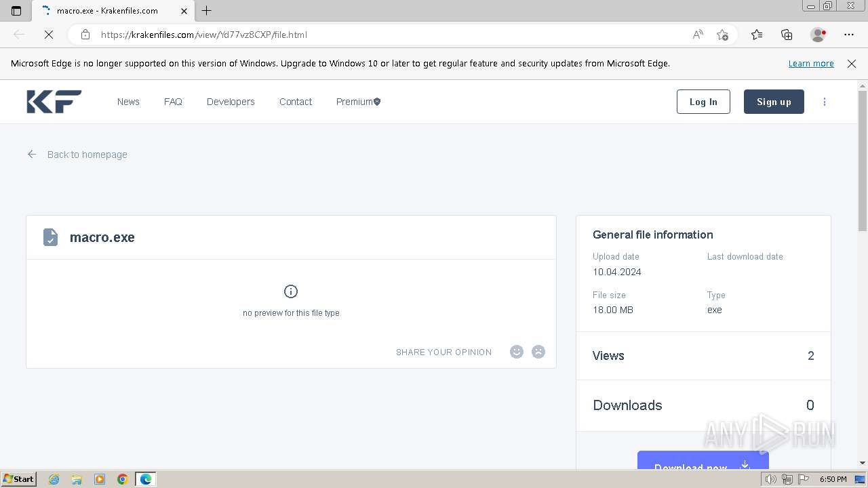This screenshot has width=868, height=488.
Task: Click the back navigation arrow
Action: [19, 35]
